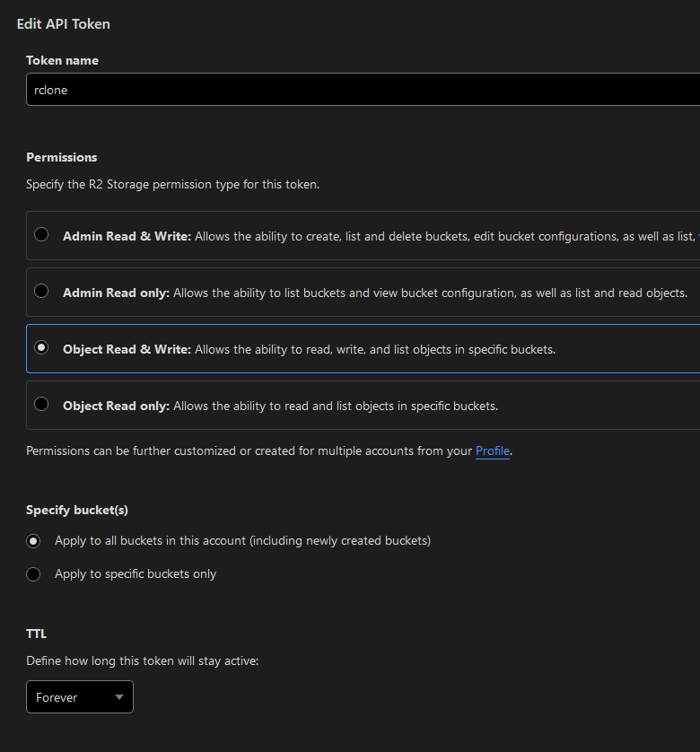Enable Apply to all buckets radio option
700x752 pixels.
[x=34, y=541]
